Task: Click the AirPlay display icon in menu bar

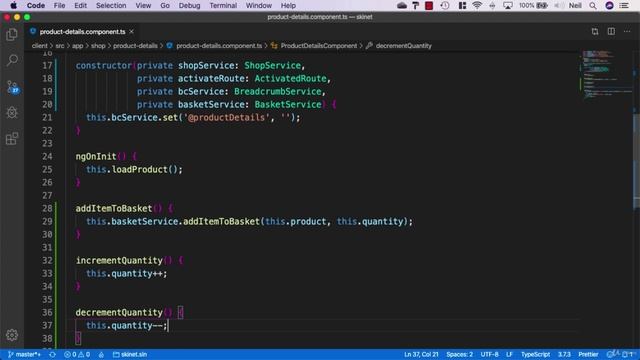Action: 508,6
